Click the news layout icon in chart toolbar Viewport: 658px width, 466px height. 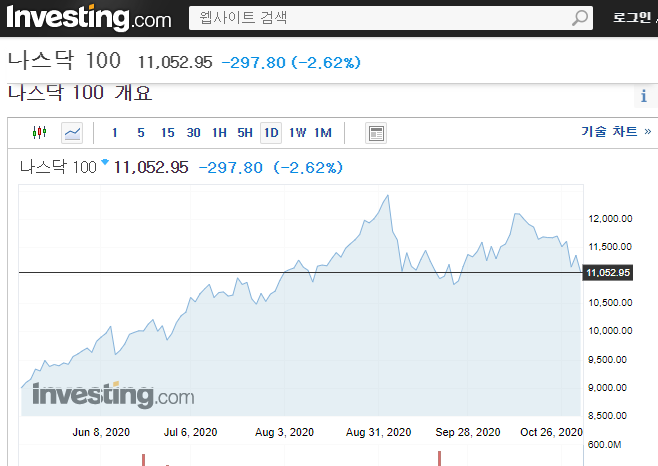pyautogui.click(x=376, y=134)
